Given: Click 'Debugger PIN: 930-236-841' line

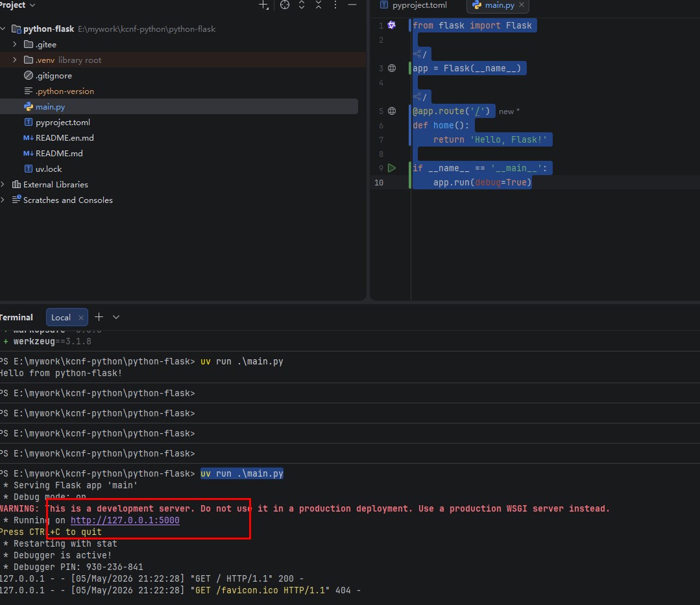Looking at the screenshot, I should click(x=78, y=567).
